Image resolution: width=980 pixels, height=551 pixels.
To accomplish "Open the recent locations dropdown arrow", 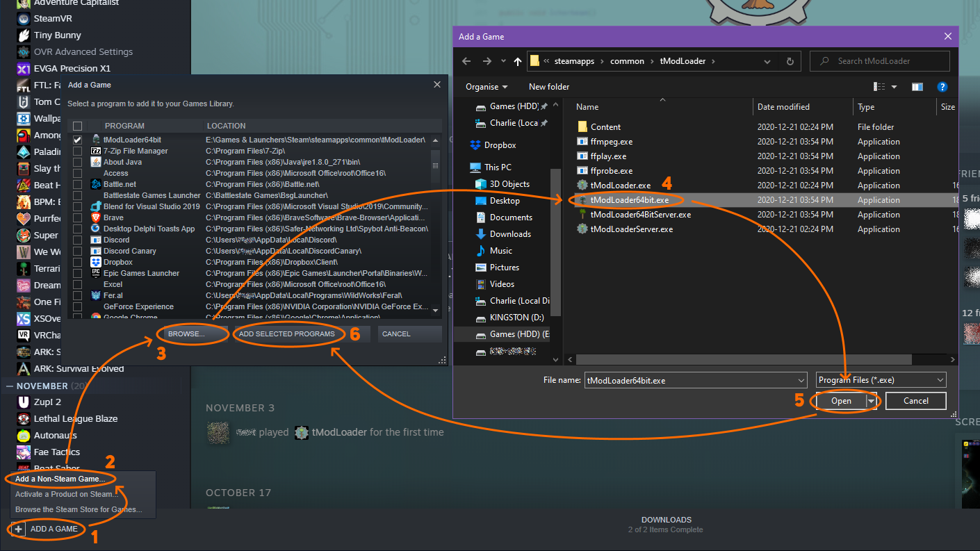I will [503, 61].
